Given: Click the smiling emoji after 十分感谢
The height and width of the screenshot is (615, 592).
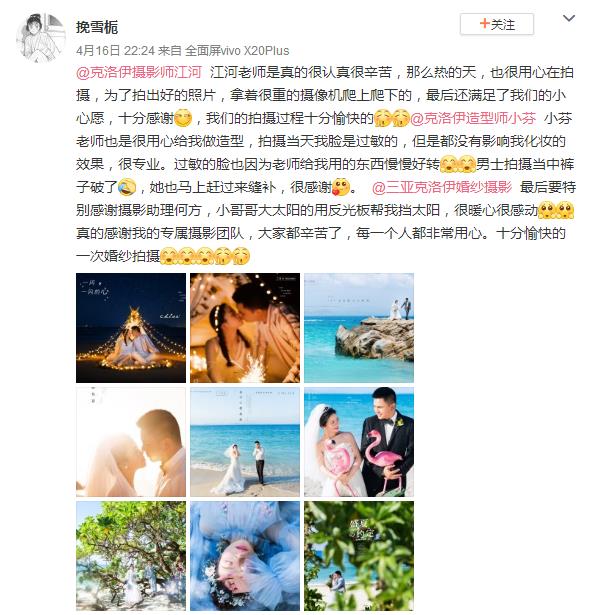Looking at the screenshot, I should (183, 118).
